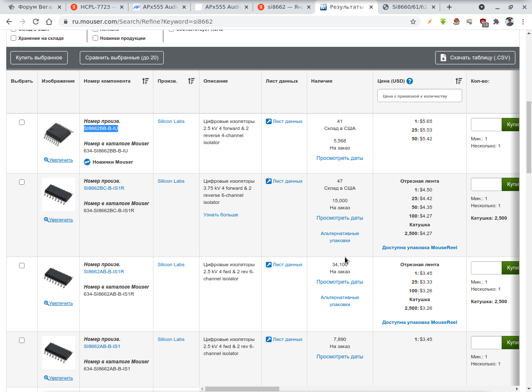Click the horizontal table scrollbar
The height and width of the screenshot is (392, 532).
[242, 389]
